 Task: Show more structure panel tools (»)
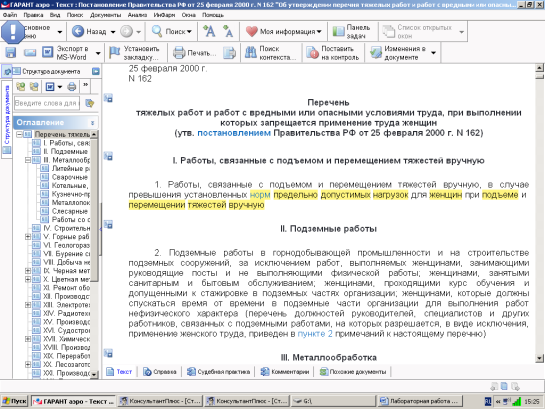(86, 85)
